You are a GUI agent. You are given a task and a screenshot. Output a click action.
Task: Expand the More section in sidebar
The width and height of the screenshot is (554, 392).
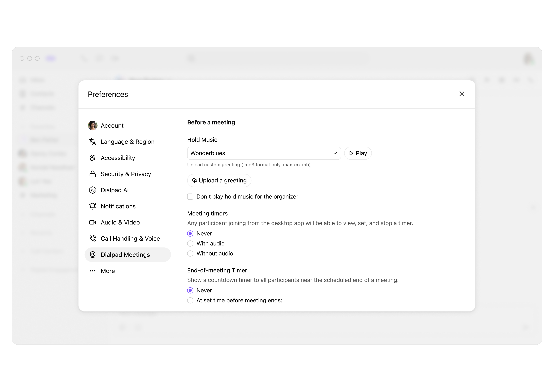tap(108, 271)
